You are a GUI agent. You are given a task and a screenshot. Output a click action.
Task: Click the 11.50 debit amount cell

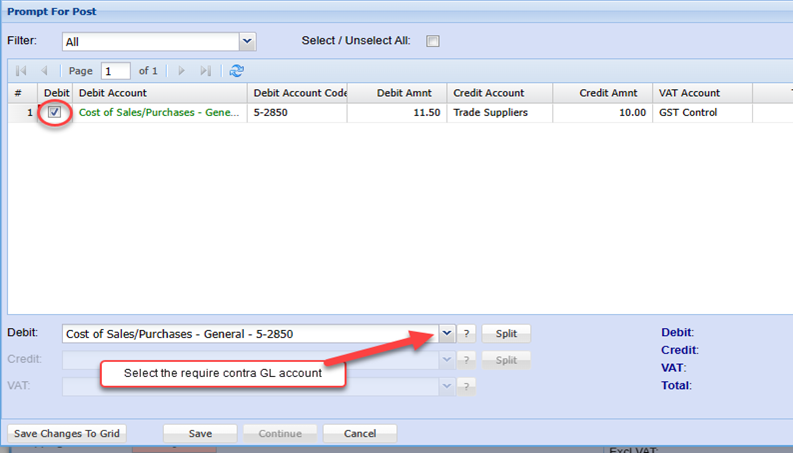pos(397,112)
